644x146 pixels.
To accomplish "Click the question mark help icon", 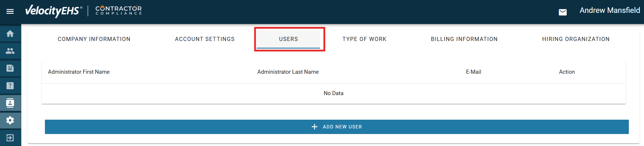I will click(x=10, y=86).
